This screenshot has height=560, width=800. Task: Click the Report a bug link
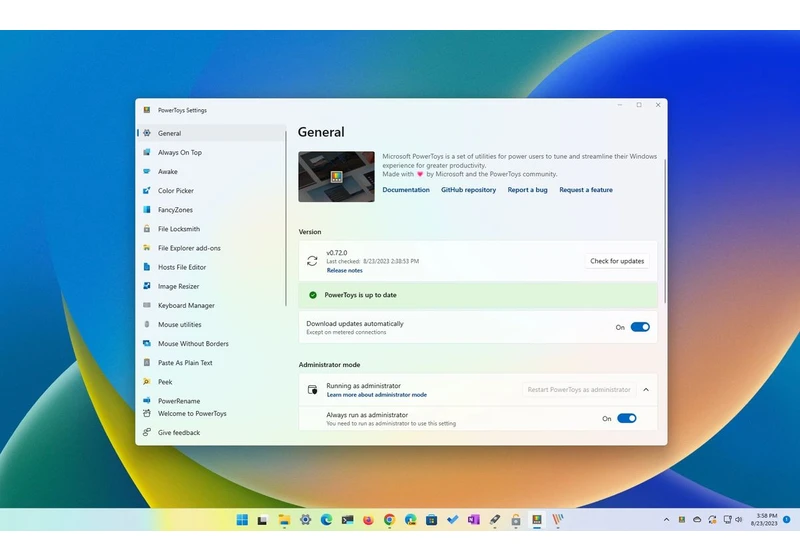[528, 190]
